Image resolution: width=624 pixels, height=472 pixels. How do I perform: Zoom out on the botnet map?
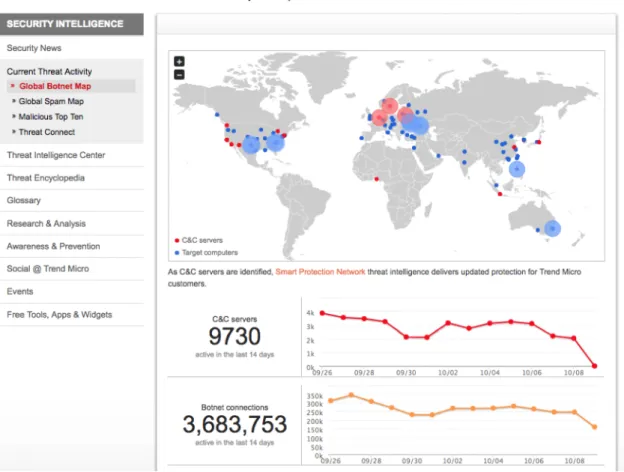click(179, 74)
